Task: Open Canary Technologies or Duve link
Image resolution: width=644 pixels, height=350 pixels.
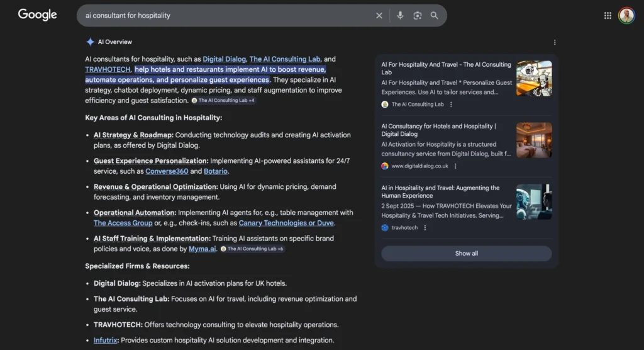Action: (x=286, y=223)
